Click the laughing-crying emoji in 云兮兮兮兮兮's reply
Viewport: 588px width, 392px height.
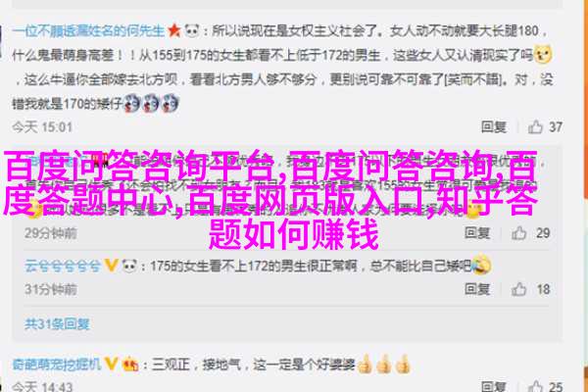coord(481,265)
